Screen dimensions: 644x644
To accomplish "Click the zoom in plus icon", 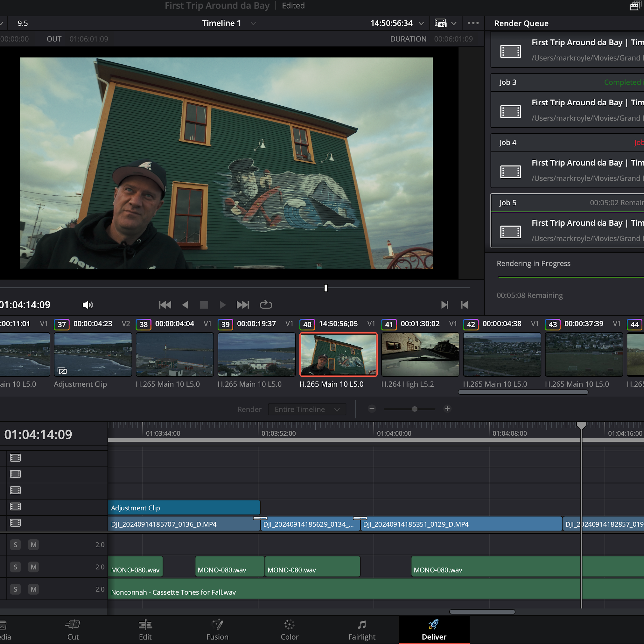I will click(447, 409).
